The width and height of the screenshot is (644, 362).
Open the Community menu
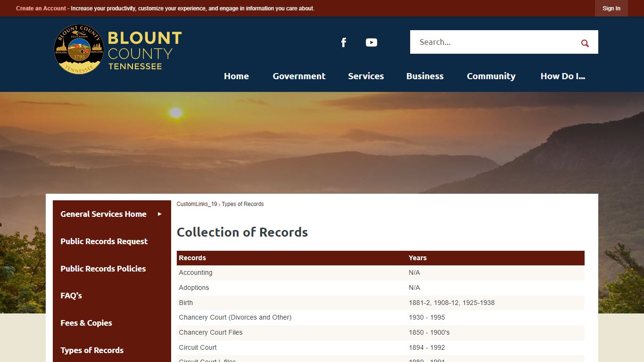(491, 76)
